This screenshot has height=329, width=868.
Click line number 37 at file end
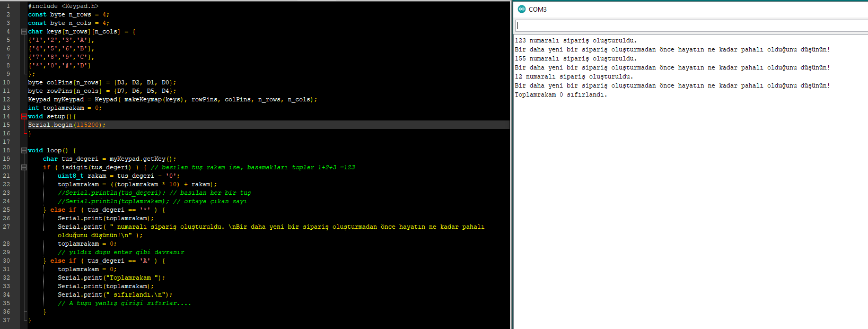pyautogui.click(x=6, y=321)
